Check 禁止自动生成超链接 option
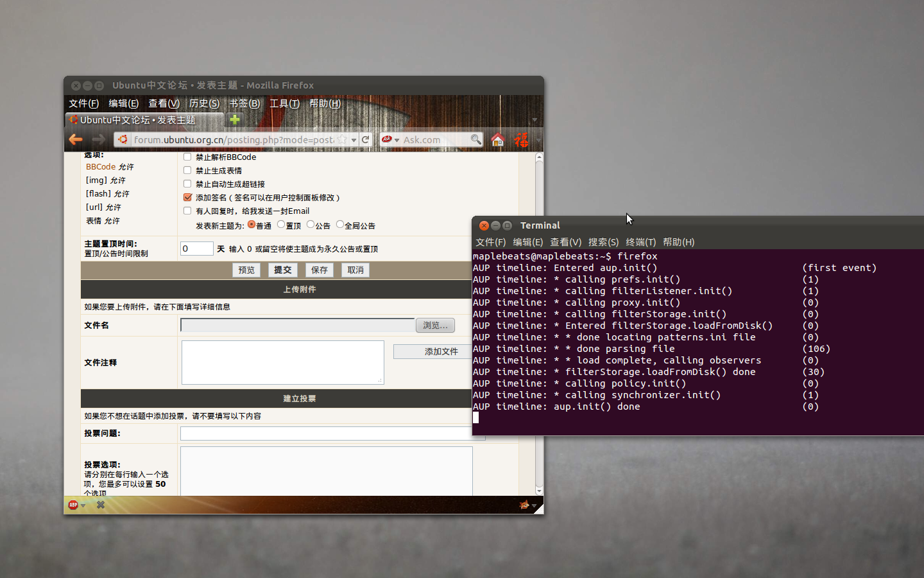The image size is (924, 578). click(x=187, y=184)
